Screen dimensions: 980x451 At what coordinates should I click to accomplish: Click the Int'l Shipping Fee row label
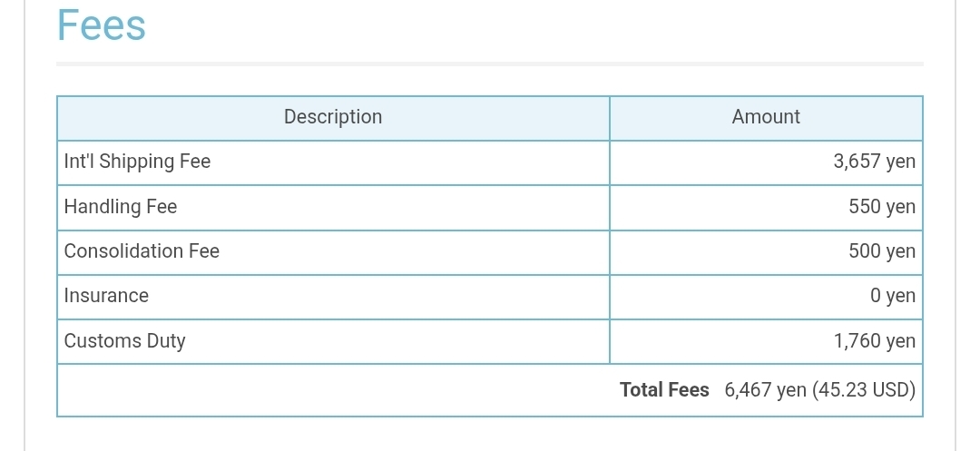pos(137,162)
